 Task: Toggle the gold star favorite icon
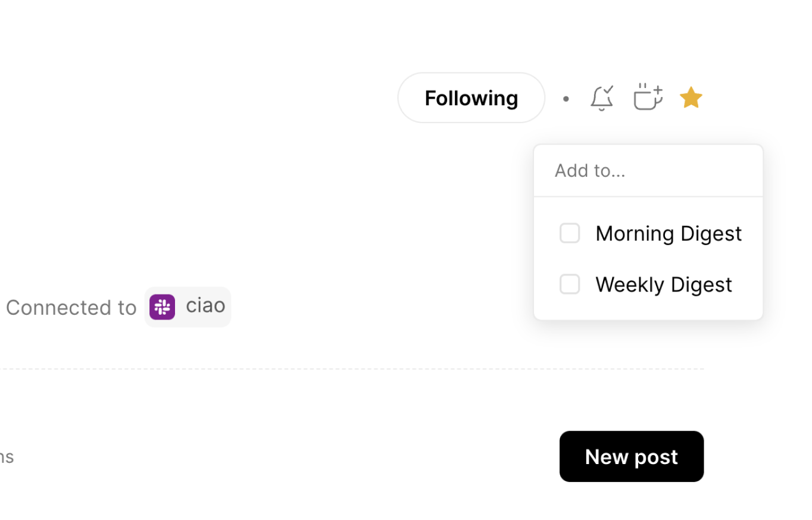pyautogui.click(x=691, y=98)
